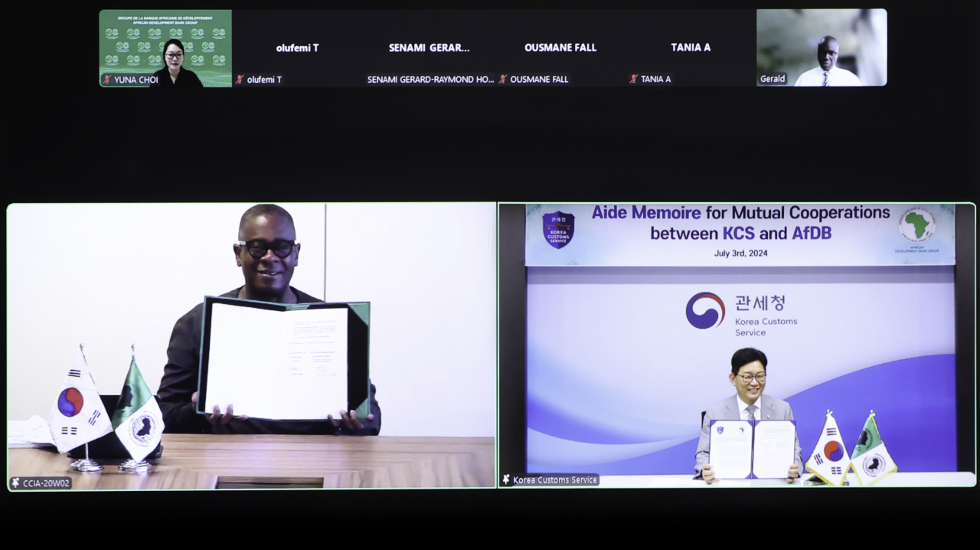Click the 'Korea Customs Service' name tag
The height and width of the screenshot is (550, 980).
(x=555, y=480)
